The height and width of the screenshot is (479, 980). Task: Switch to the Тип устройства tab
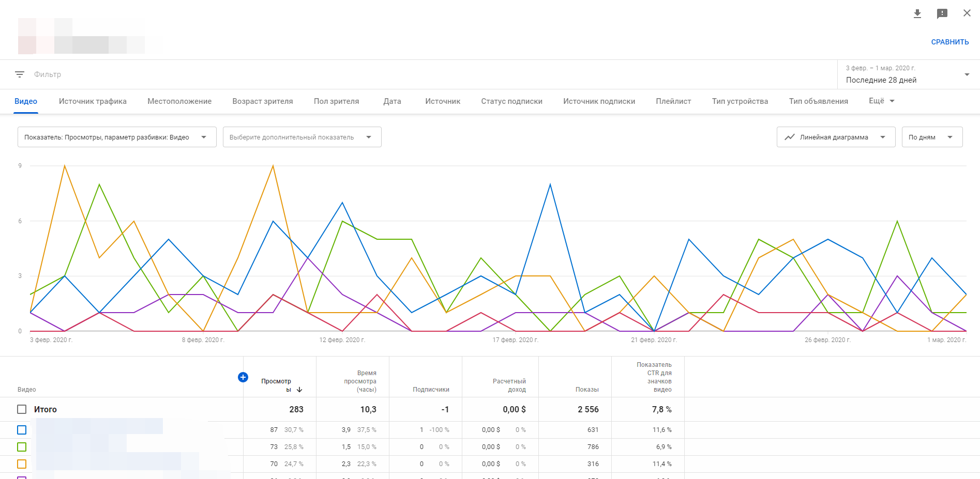click(740, 101)
